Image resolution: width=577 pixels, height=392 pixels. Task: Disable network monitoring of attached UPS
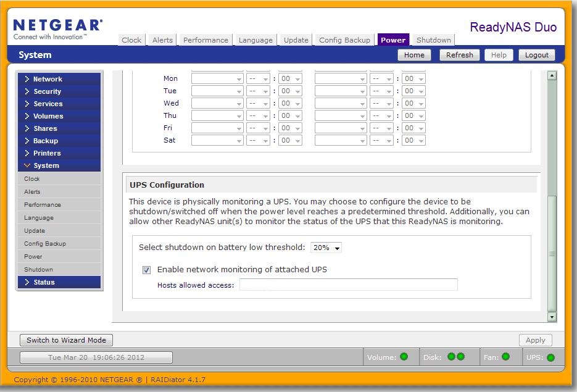tap(147, 270)
